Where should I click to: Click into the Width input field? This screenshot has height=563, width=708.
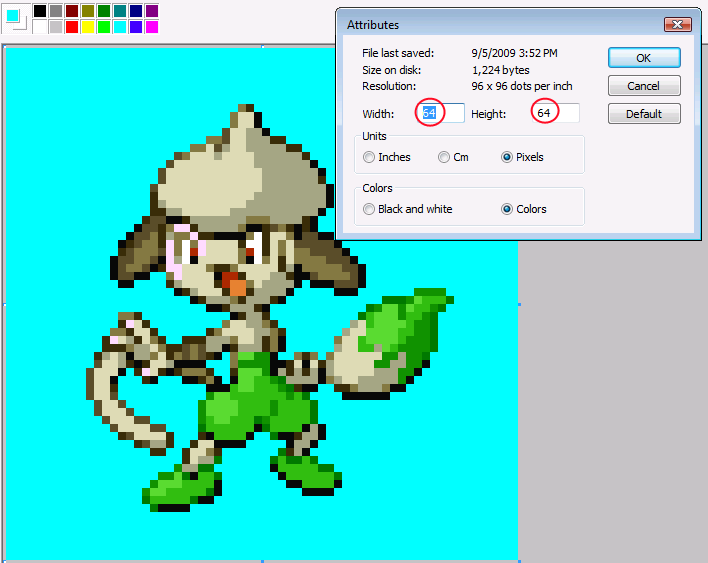[442, 113]
